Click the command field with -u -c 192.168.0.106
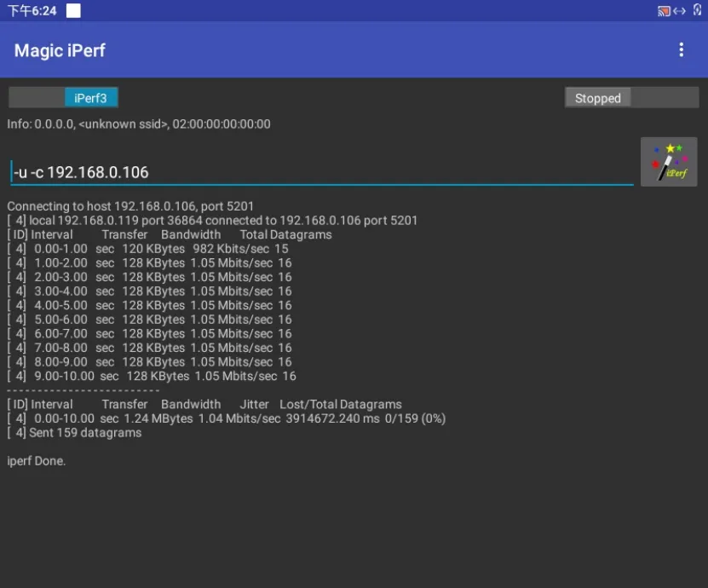This screenshot has height=588, width=708. 321,172
